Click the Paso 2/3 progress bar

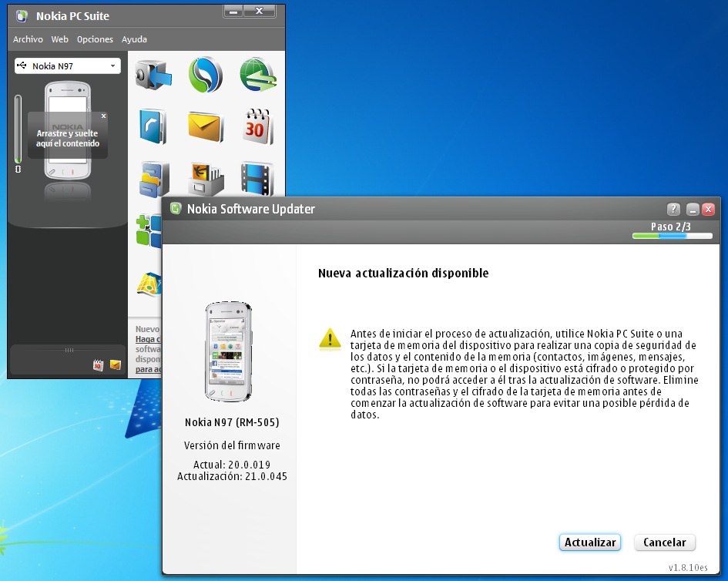[672, 237]
